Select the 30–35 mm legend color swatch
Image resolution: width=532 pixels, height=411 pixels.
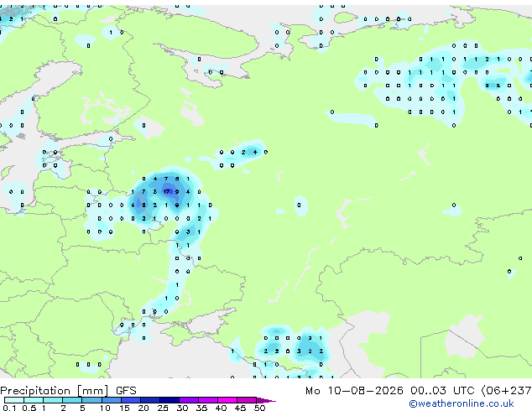(189, 400)
